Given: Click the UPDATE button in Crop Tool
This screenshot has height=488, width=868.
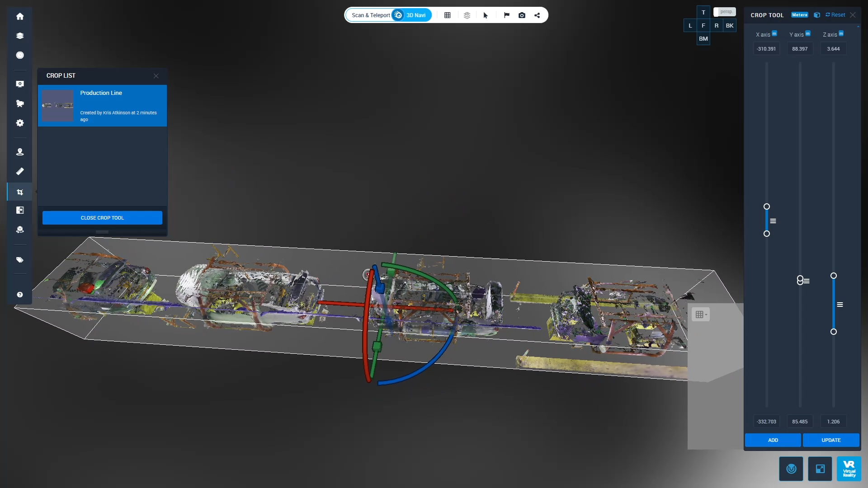Looking at the screenshot, I should 831,440.
